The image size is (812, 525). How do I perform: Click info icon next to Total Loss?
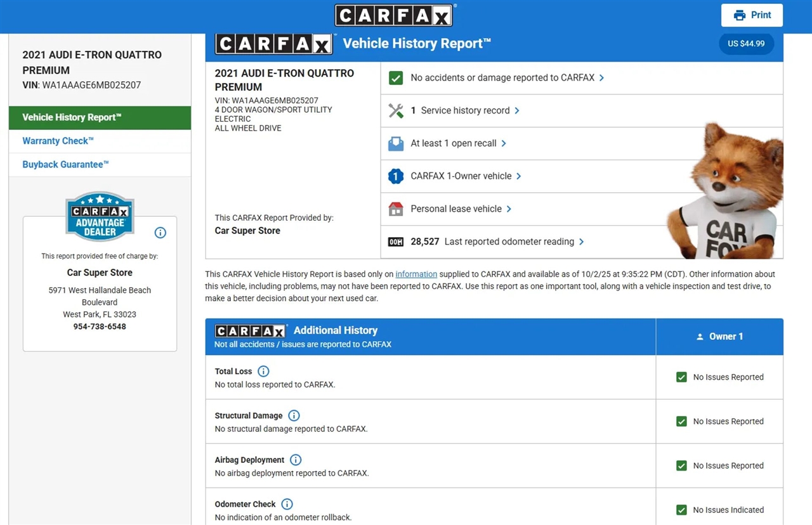tap(263, 372)
